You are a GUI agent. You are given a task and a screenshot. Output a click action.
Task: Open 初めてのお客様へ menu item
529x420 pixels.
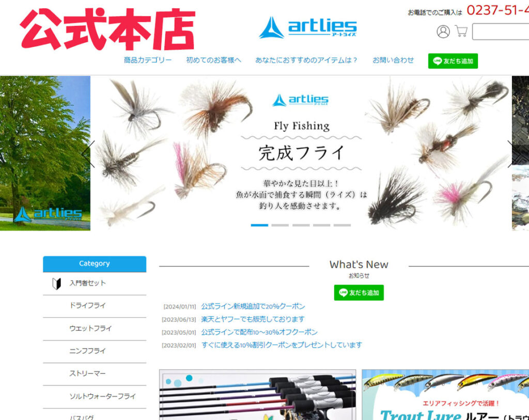point(213,60)
